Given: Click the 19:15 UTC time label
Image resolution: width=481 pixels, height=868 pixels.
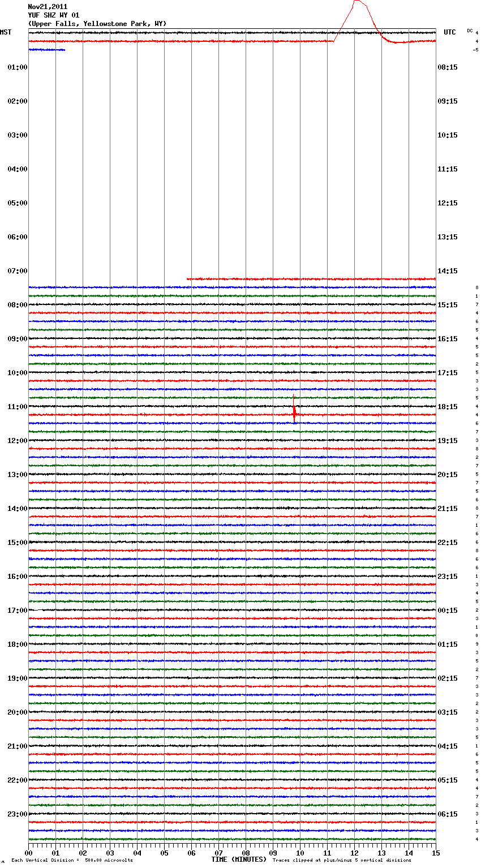Looking at the screenshot, I should [448, 441].
